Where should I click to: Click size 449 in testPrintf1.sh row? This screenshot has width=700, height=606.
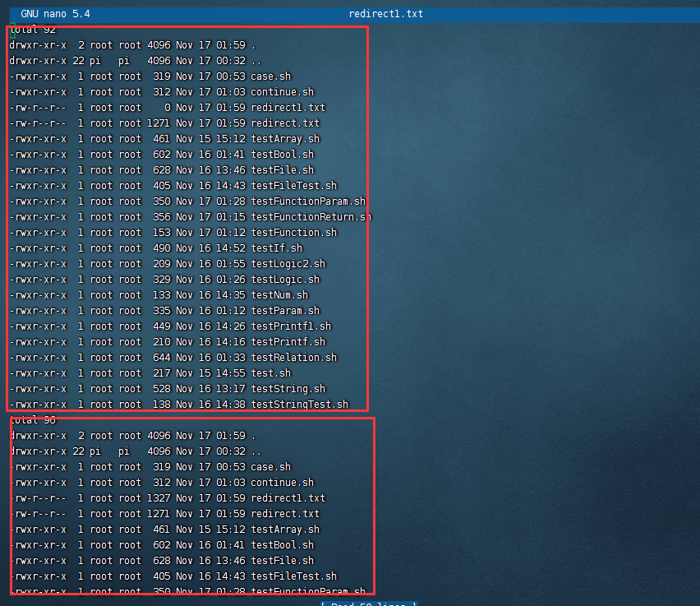162,326
